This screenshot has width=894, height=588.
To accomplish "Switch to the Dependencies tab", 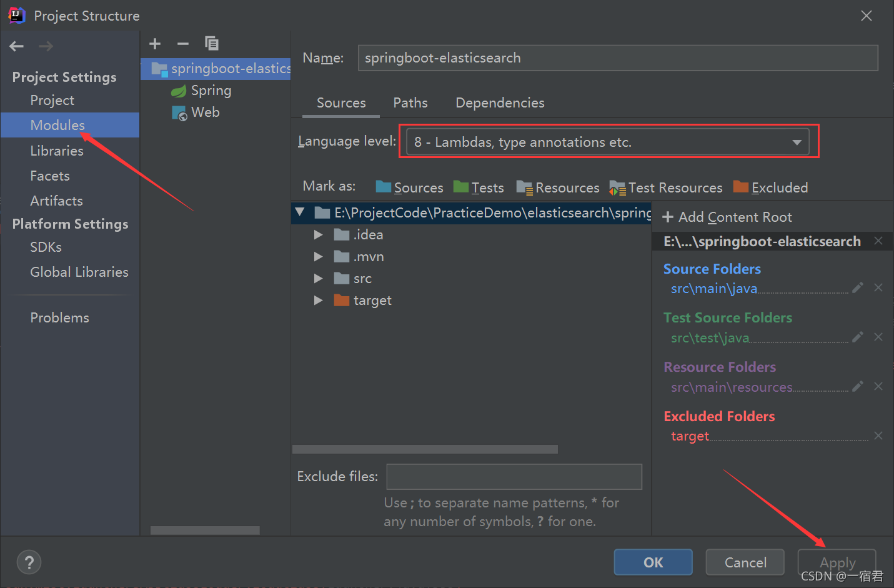I will (x=500, y=102).
